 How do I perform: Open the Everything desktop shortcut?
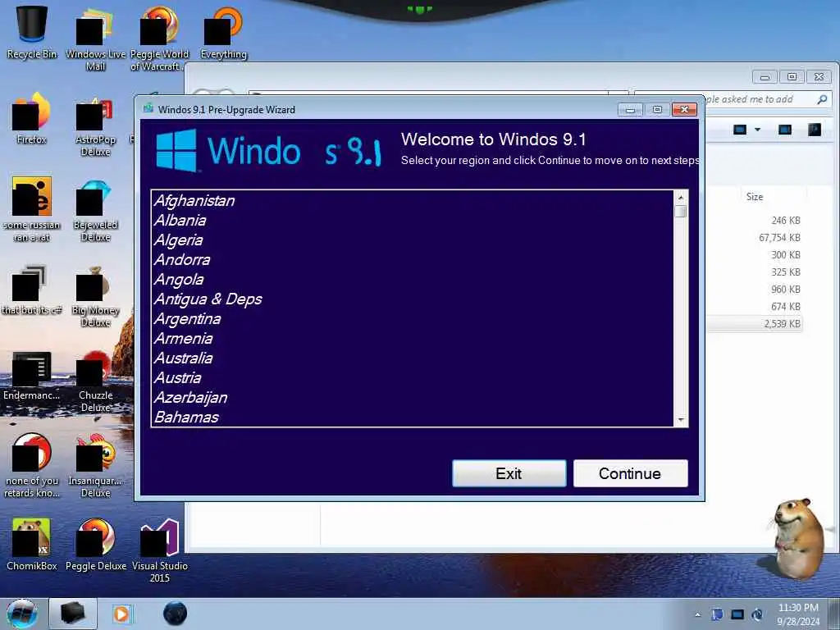click(x=223, y=32)
